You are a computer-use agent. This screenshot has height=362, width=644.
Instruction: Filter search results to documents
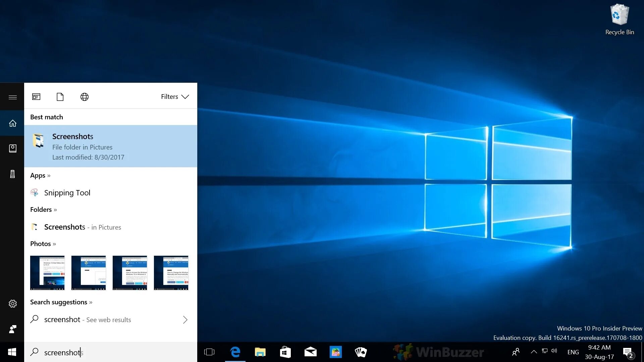point(60,97)
